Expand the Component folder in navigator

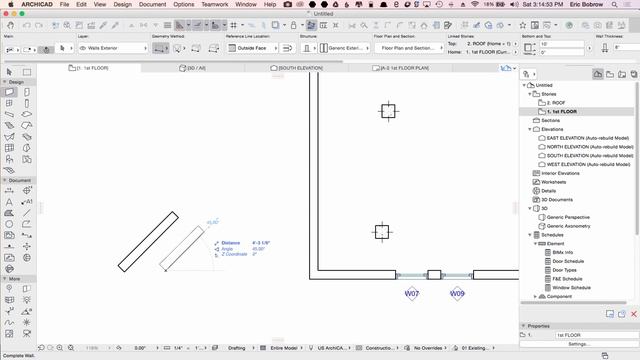pos(535,297)
